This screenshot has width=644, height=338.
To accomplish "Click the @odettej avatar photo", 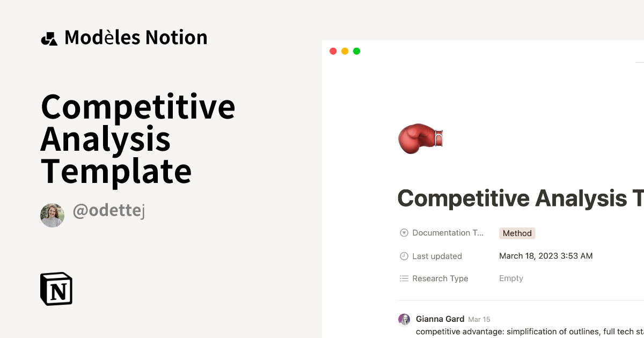I will tap(52, 215).
